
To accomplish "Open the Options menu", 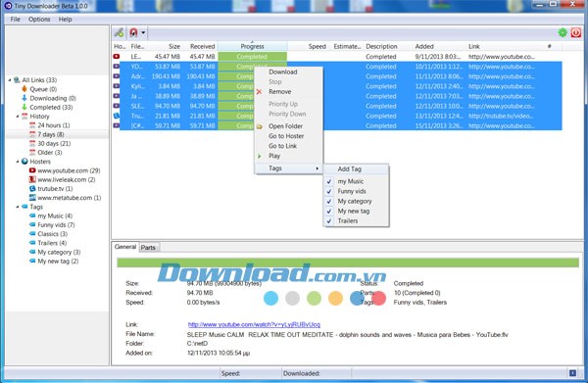I will 39,20.
